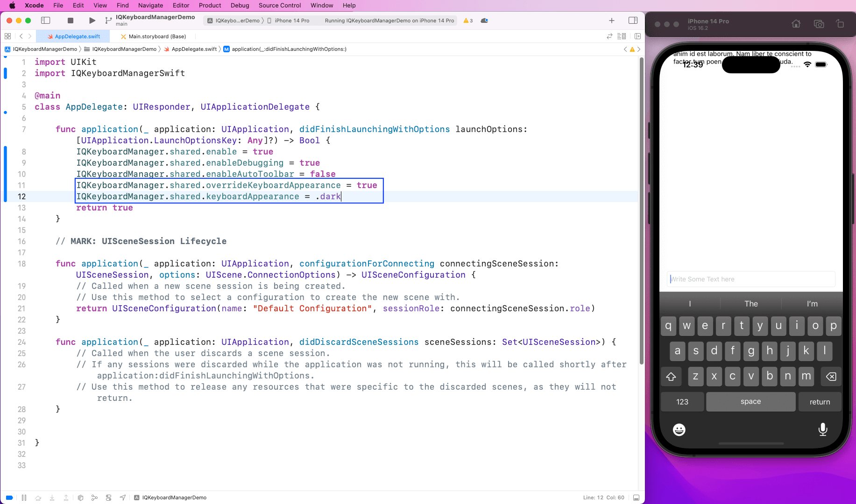Open the Debug View Hierarchy icon
Screen dimensions: 856x504
click(80, 497)
